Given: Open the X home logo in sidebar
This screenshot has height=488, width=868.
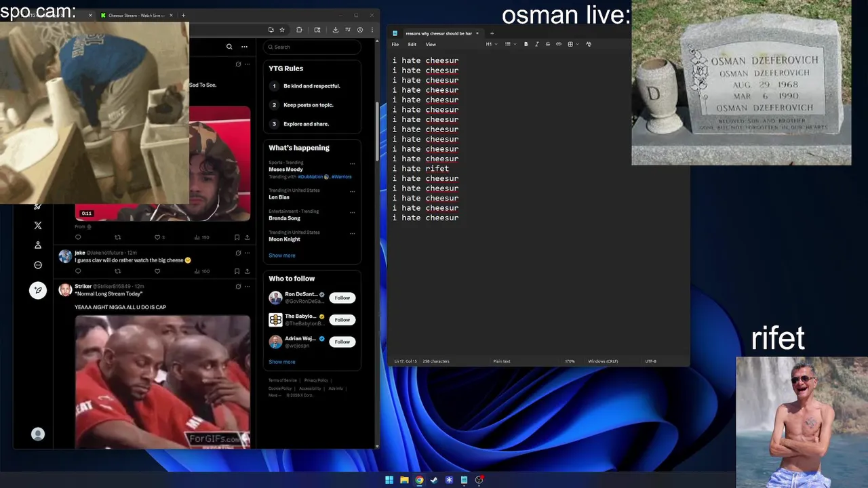Looking at the screenshot, I should (38, 225).
